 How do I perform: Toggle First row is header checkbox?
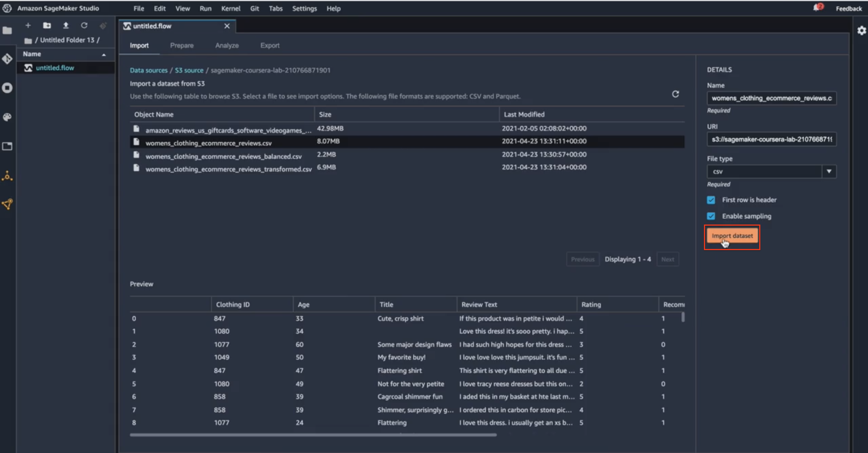pos(711,200)
